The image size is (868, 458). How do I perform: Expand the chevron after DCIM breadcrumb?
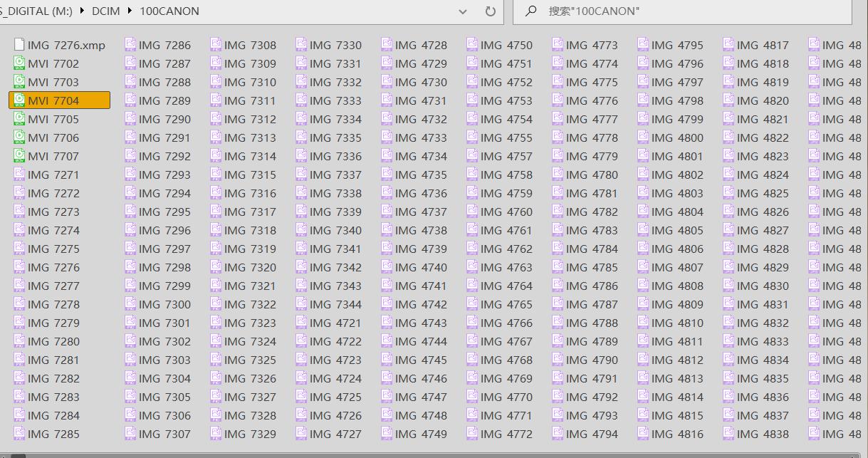tap(130, 11)
